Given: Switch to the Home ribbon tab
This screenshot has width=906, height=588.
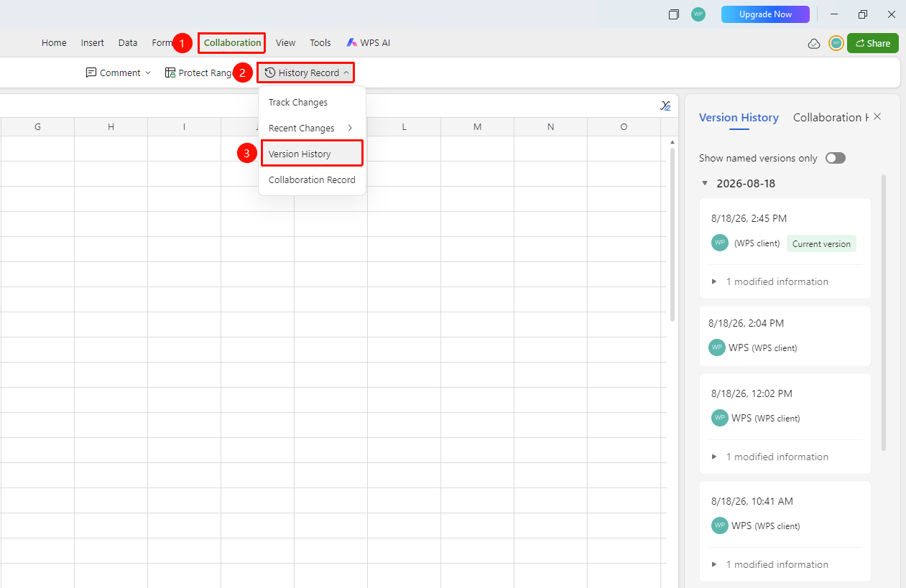Looking at the screenshot, I should coord(54,43).
